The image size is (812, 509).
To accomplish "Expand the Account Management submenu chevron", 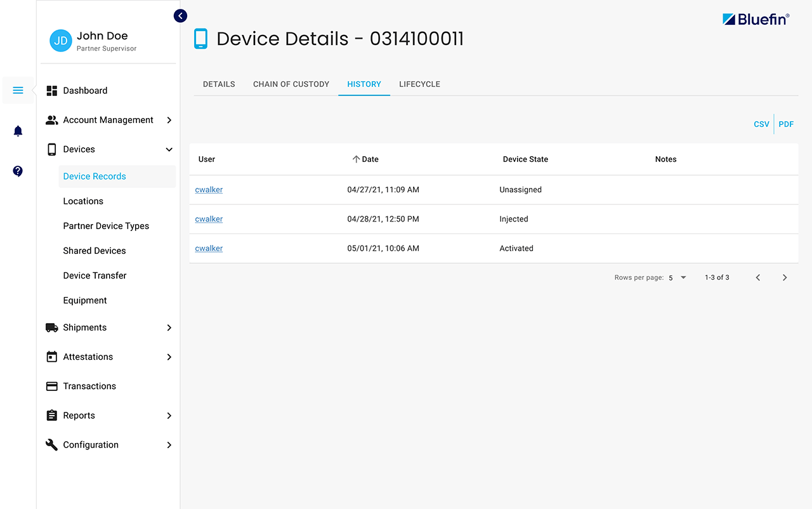I will point(169,120).
